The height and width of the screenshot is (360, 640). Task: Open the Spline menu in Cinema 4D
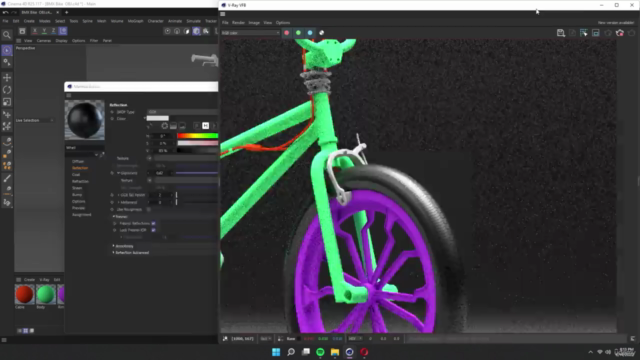[x=87, y=21]
